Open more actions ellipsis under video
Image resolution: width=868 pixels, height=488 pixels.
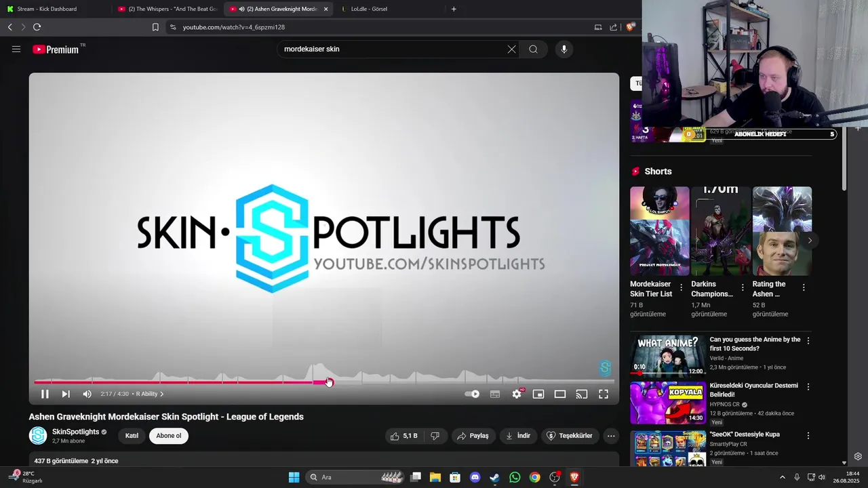pyautogui.click(x=611, y=436)
